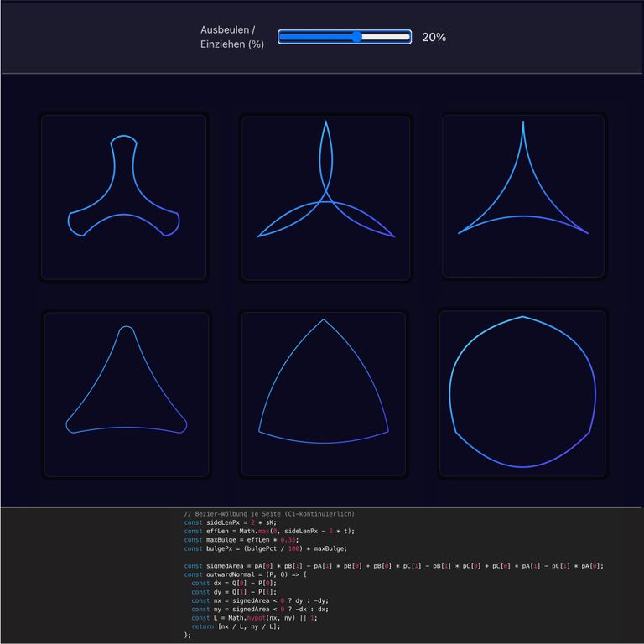Click the 20% value readout

(434, 38)
